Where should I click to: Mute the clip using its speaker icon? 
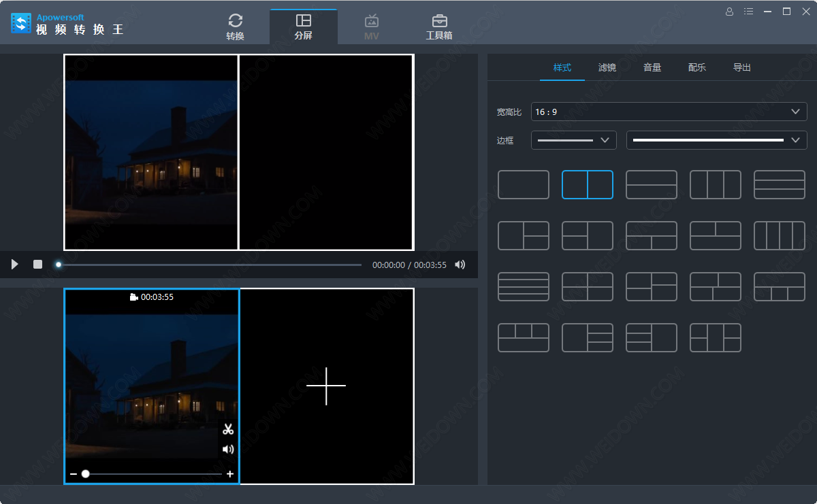[228, 449]
